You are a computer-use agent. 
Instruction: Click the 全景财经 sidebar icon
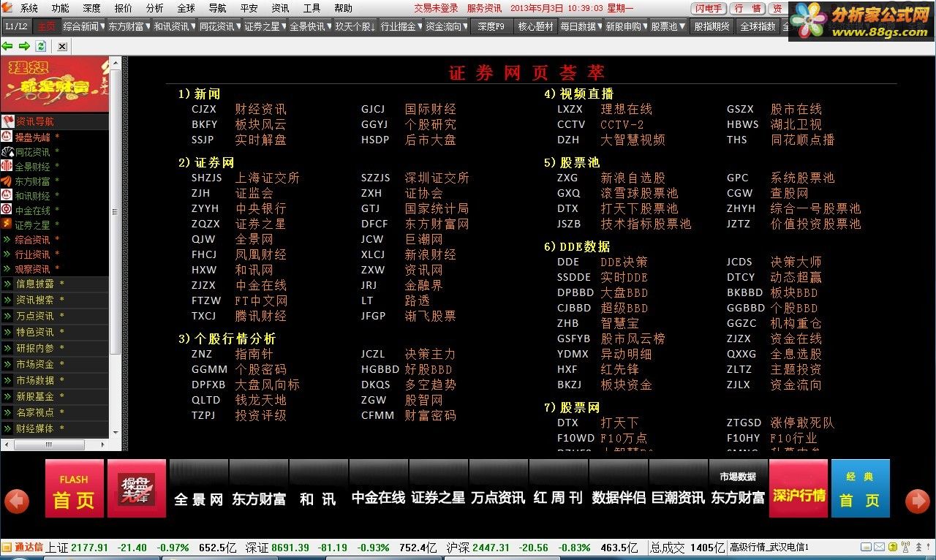7,166
